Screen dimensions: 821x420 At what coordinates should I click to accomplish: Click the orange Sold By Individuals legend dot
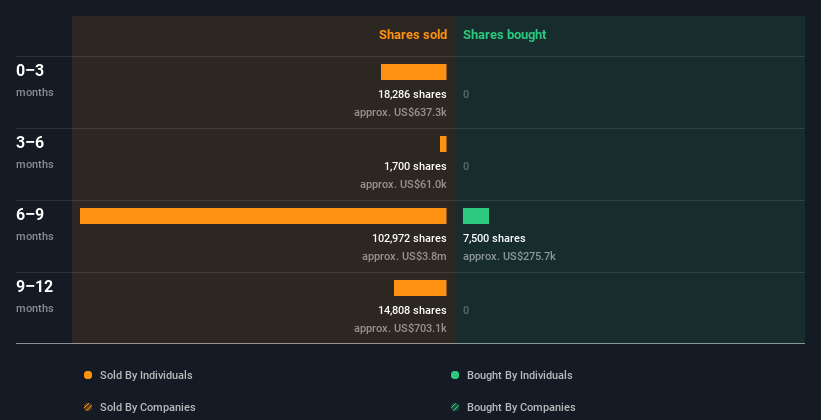[x=88, y=375]
